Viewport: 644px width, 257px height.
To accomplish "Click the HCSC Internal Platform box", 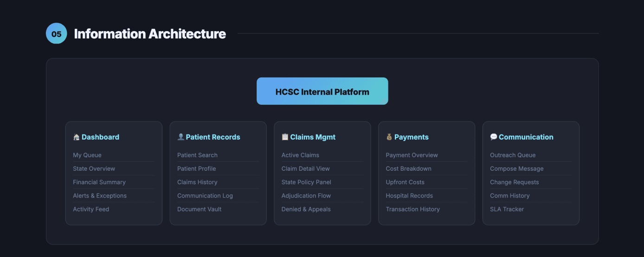I will coord(322,91).
